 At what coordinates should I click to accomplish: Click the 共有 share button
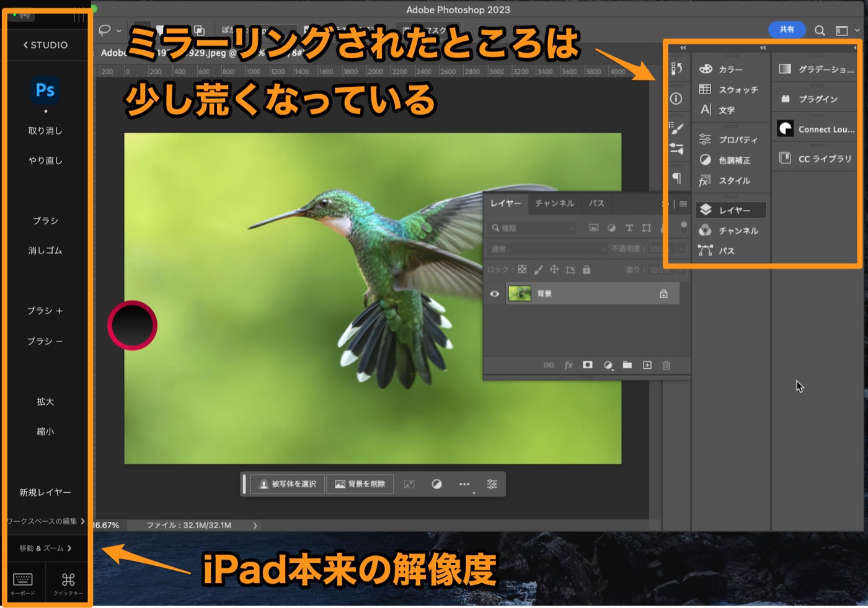pos(787,29)
